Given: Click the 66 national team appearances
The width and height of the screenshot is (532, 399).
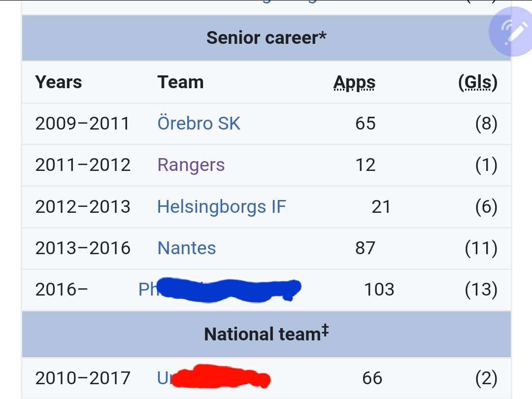Looking at the screenshot, I should [372, 378].
